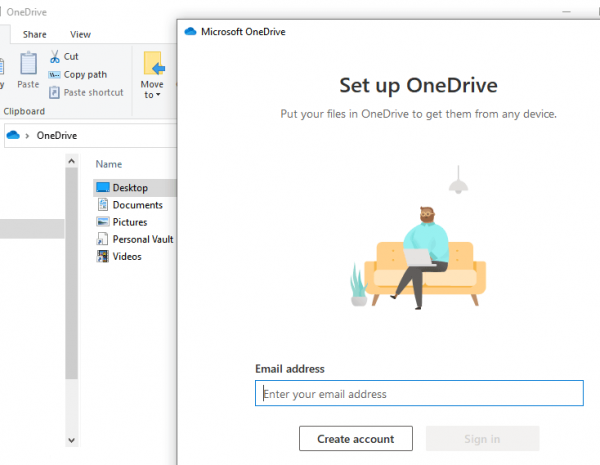Expand the address bar chevron before OneDrive

coord(27,135)
